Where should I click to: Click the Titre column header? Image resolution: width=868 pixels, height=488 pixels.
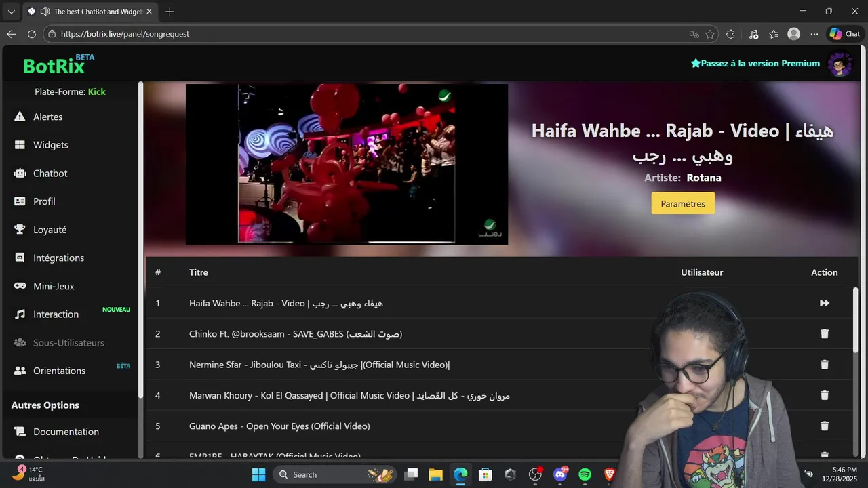point(199,272)
